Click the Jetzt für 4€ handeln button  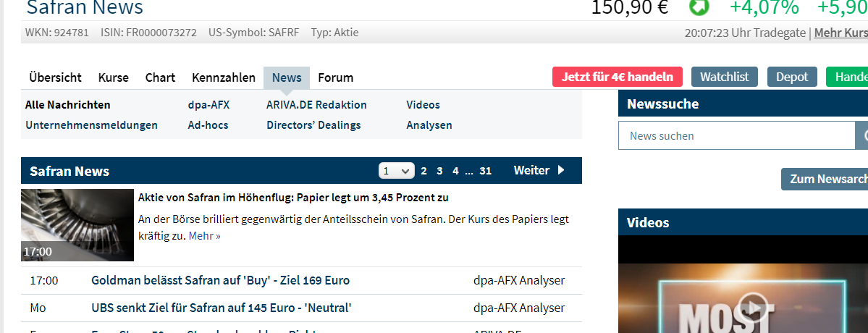coord(617,77)
